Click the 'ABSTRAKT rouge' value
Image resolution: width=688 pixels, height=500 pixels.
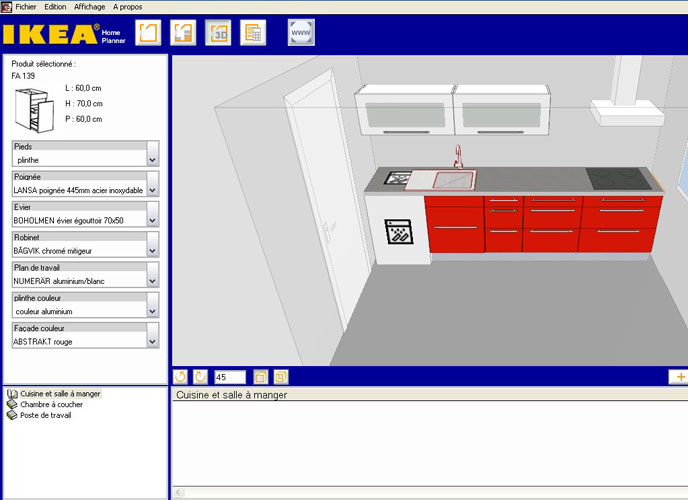tap(43, 342)
